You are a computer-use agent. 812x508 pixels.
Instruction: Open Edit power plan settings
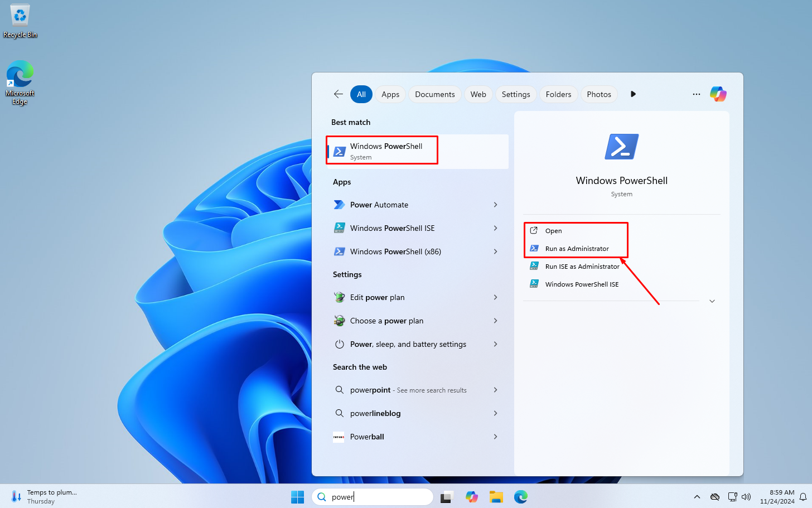(377, 297)
